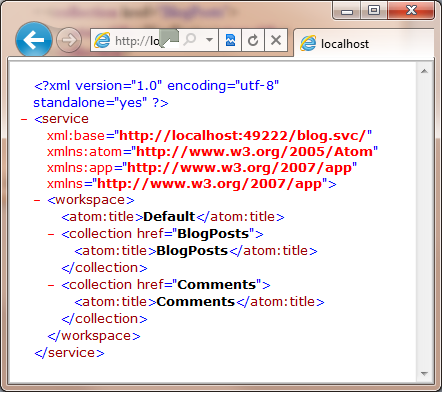Collapse the BlogPosts collection node

[x=51, y=234]
